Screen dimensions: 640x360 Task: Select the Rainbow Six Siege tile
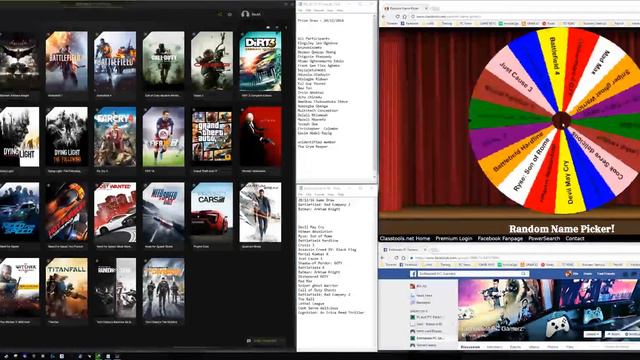[115, 288]
